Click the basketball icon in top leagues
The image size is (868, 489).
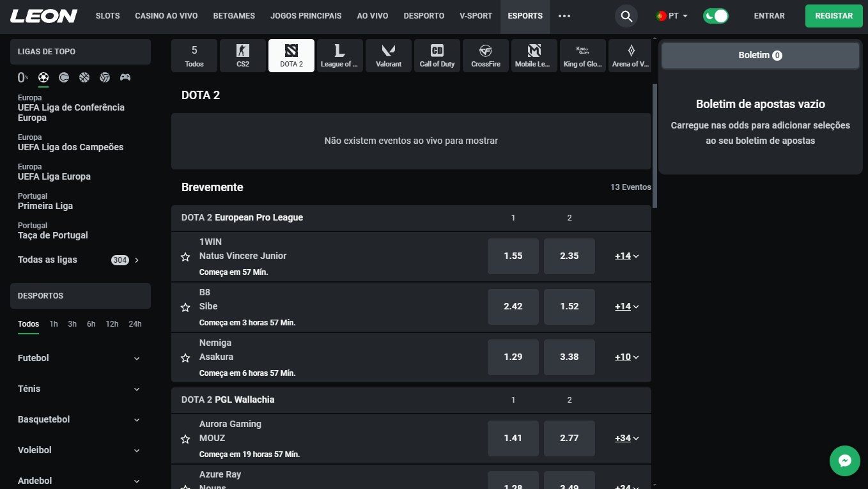pyautogui.click(x=84, y=77)
